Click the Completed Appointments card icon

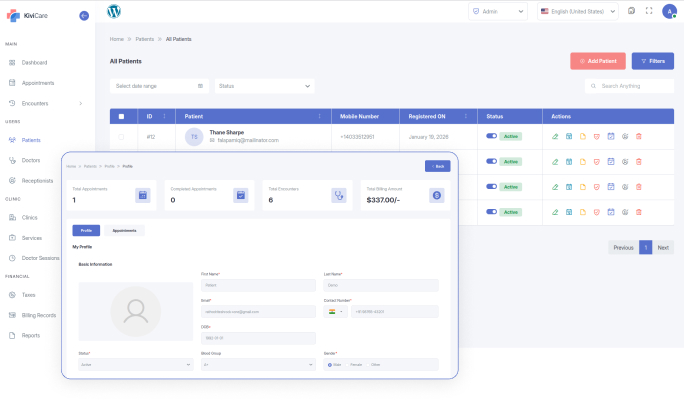tap(241, 195)
